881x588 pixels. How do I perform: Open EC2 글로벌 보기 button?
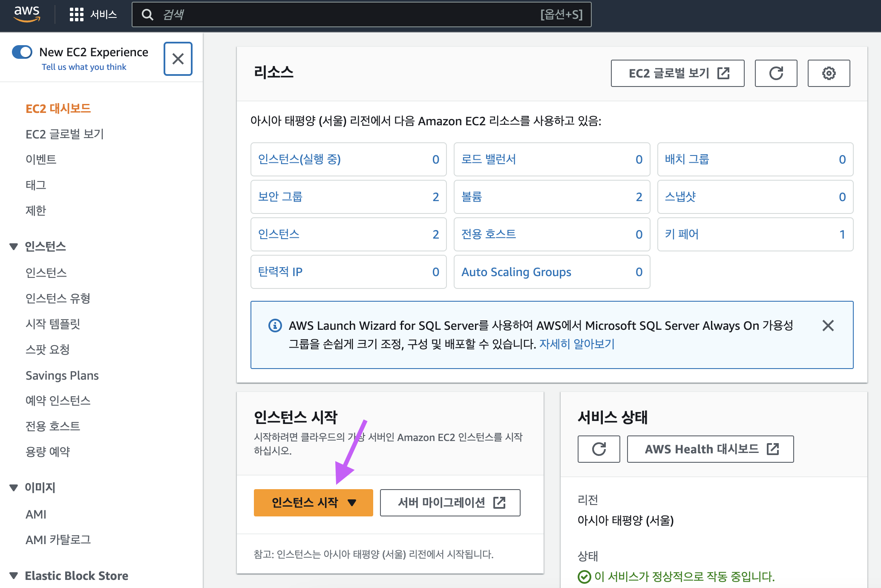(677, 73)
